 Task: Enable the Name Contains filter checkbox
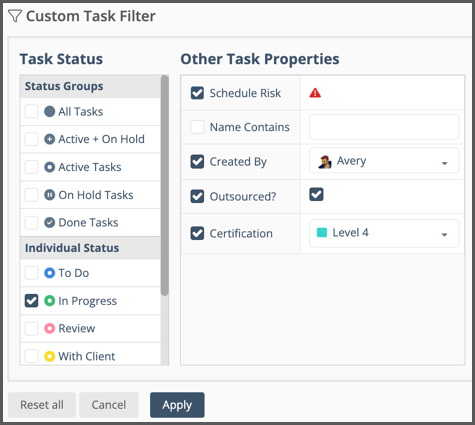[197, 127]
